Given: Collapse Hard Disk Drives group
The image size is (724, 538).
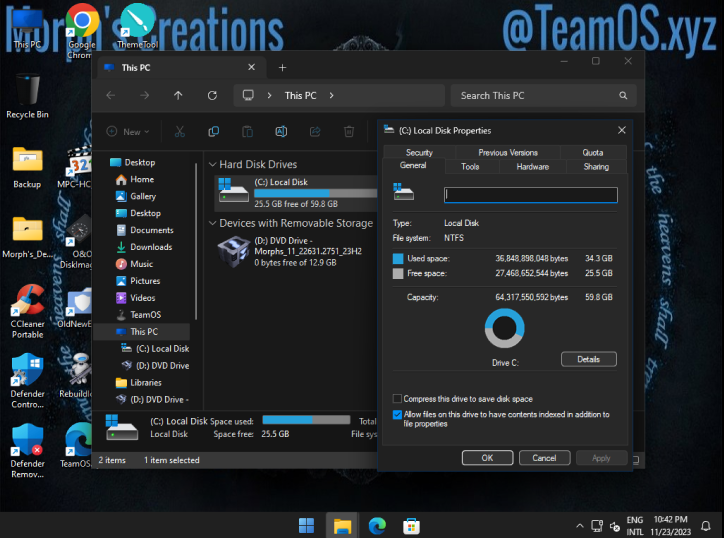Looking at the screenshot, I should [212, 164].
